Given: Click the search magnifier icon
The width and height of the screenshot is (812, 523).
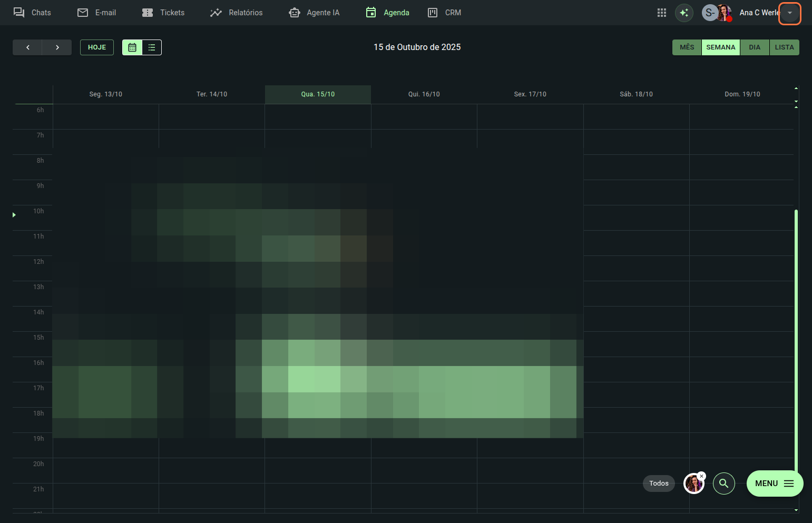Looking at the screenshot, I should 723,483.
